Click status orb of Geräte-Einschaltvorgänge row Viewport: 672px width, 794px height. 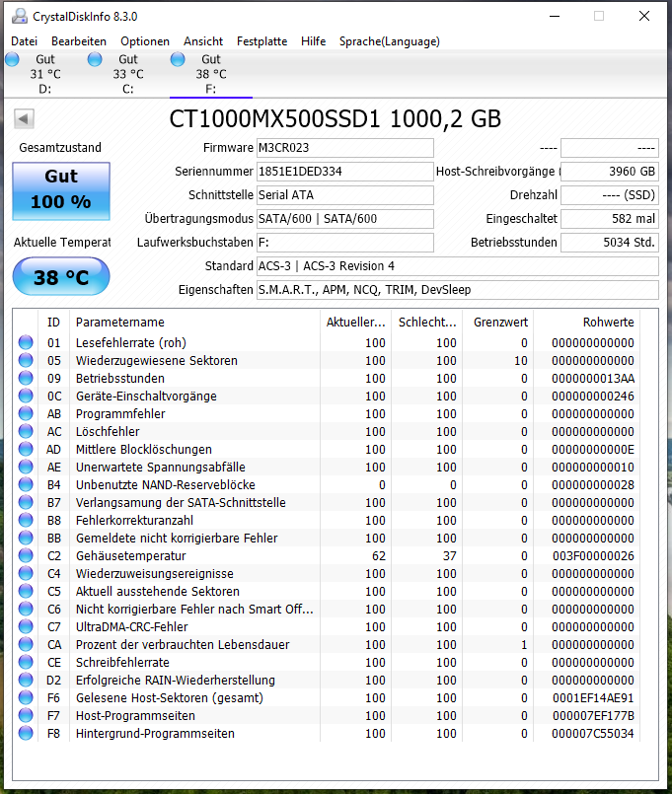click(26, 396)
